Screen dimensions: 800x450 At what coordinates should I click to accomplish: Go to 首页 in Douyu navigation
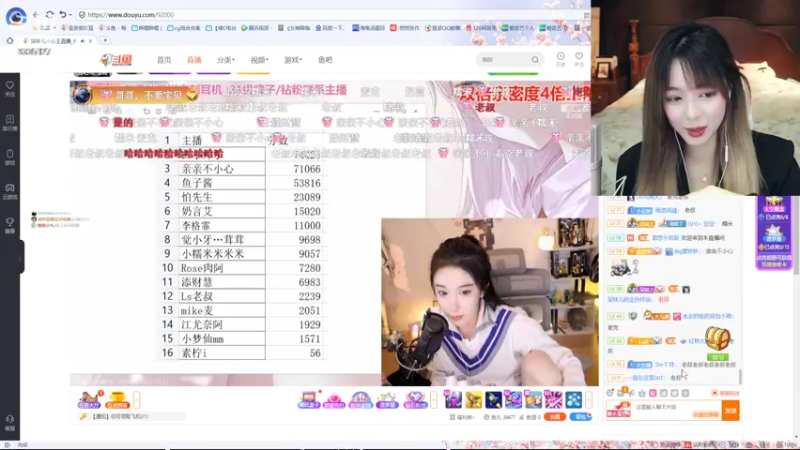pyautogui.click(x=164, y=60)
